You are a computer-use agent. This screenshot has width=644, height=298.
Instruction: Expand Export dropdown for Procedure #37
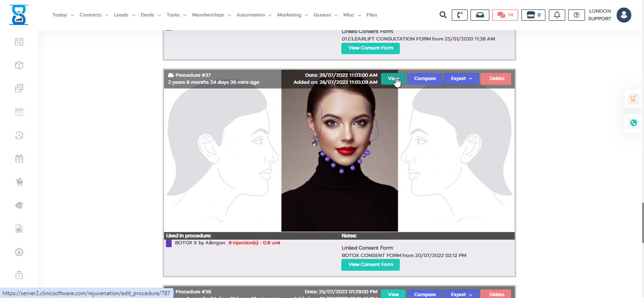coord(461,79)
